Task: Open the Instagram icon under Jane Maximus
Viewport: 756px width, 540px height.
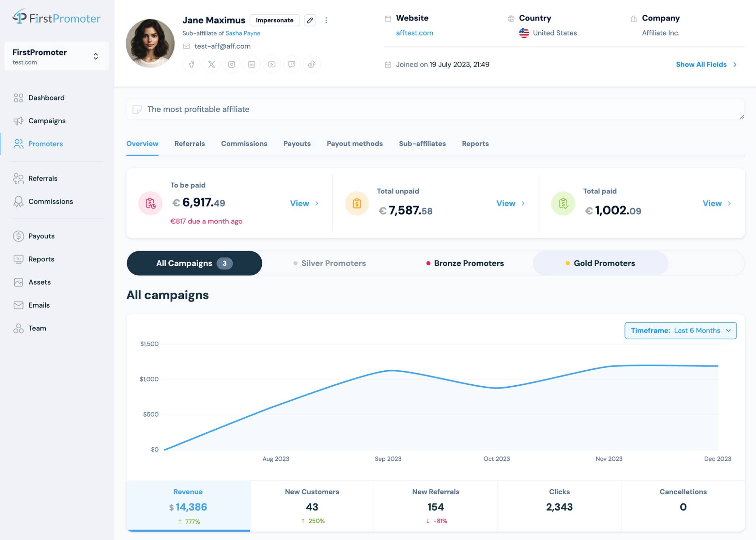Action: tap(231, 64)
